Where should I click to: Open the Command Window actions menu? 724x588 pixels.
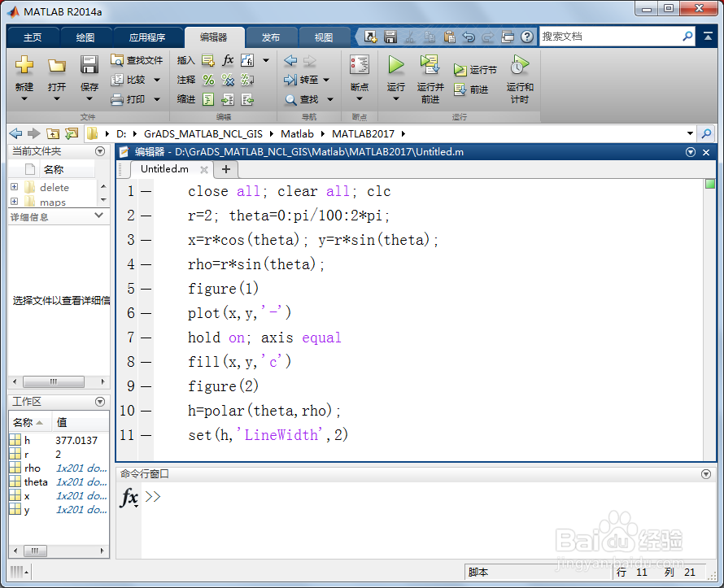[x=706, y=474]
